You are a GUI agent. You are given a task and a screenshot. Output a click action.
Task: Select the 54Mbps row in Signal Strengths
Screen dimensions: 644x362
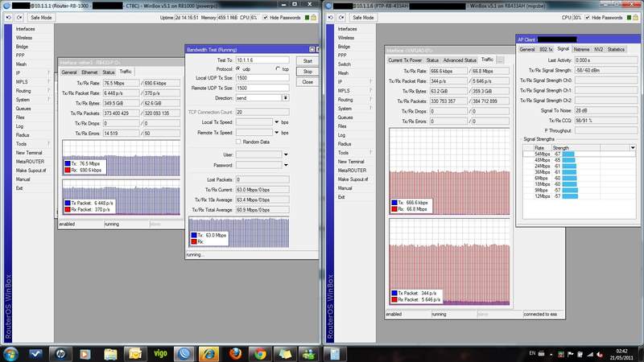[579, 154]
